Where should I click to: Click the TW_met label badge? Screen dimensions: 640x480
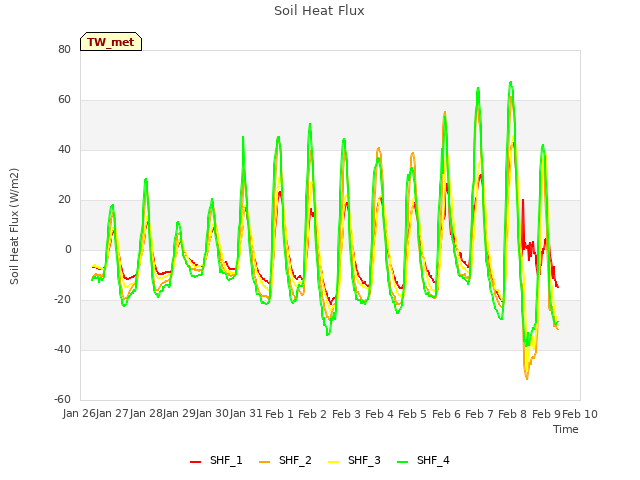[111, 42]
